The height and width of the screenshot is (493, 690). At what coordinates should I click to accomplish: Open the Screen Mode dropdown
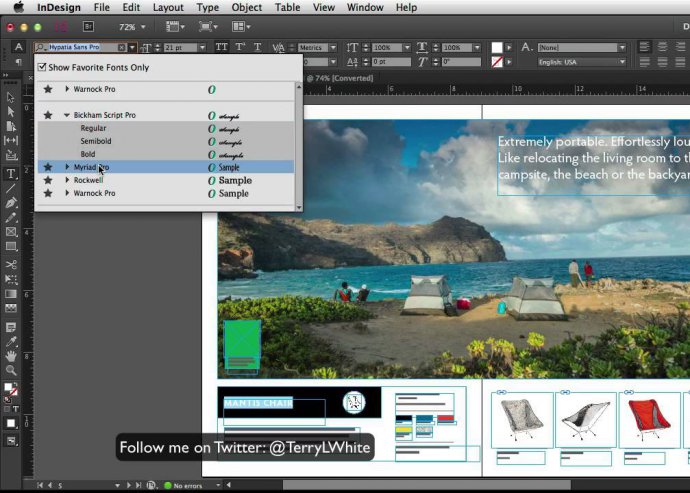(208, 26)
